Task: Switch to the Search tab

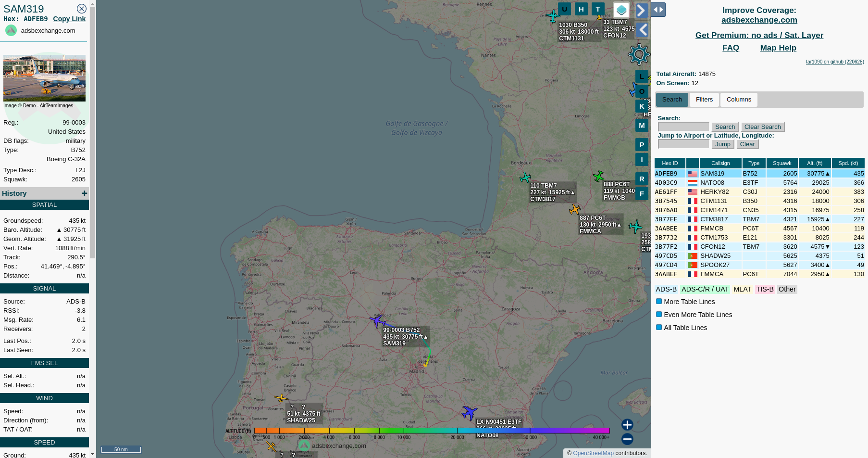Action: pos(672,100)
